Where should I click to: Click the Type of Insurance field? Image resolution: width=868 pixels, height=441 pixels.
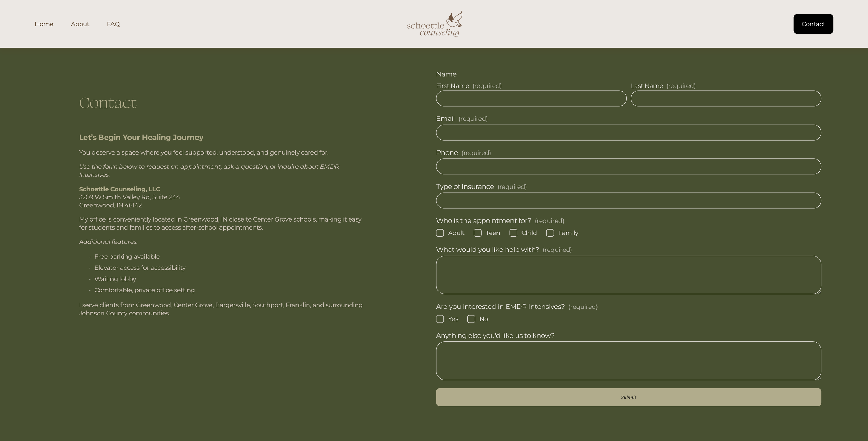pyautogui.click(x=628, y=200)
